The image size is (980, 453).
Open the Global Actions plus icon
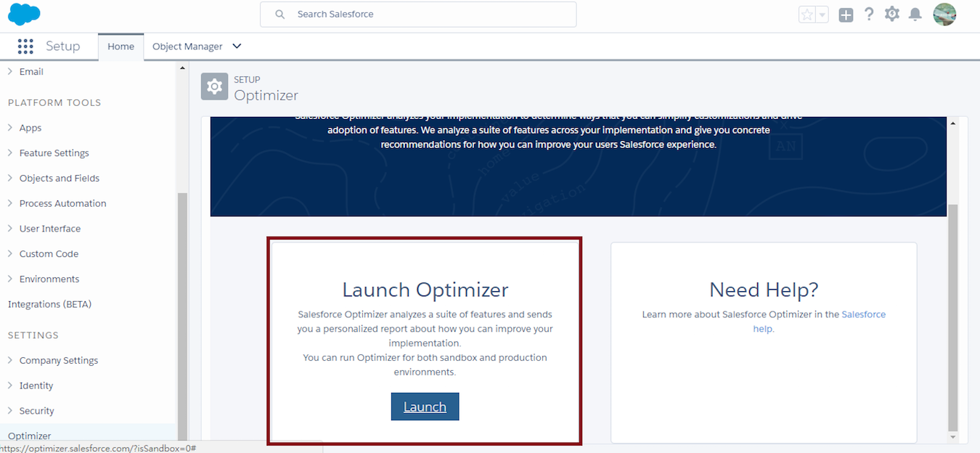pos(846,15)
